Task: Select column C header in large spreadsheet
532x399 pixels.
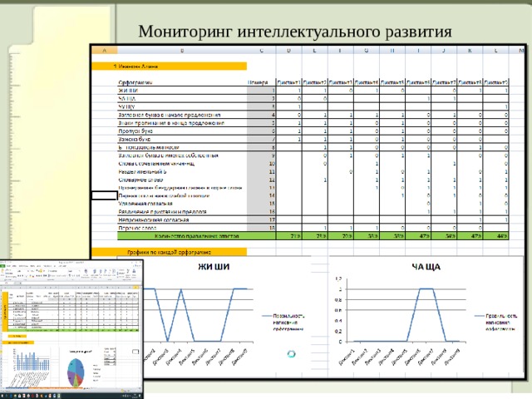Action: 261,51
